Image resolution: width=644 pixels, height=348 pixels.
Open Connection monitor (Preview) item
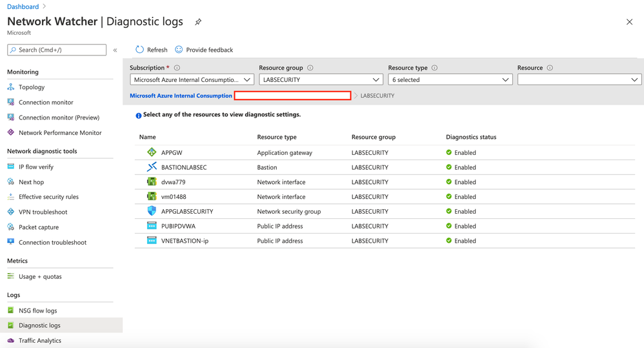59,118
